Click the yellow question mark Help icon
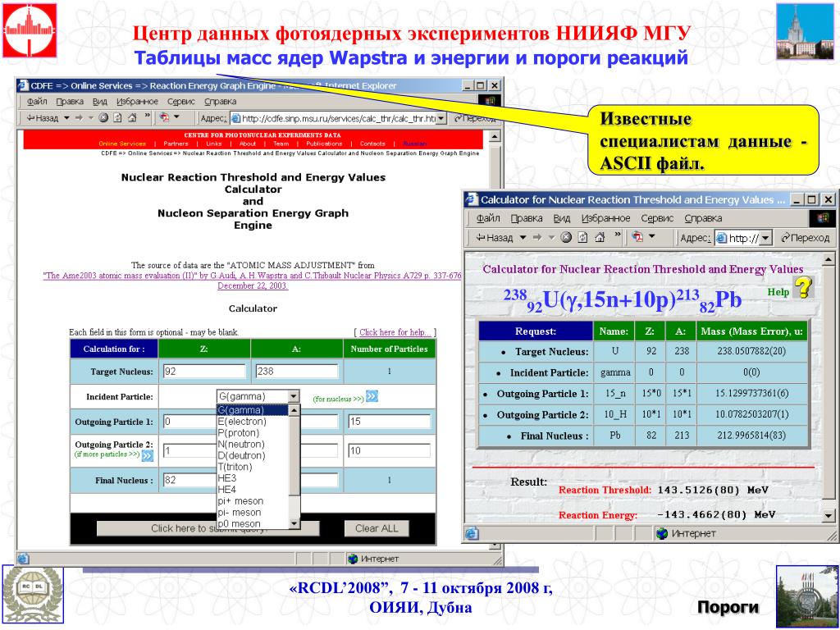Image resolution: width=840 pixels, height=630 pixels. [x=804, y=288]
